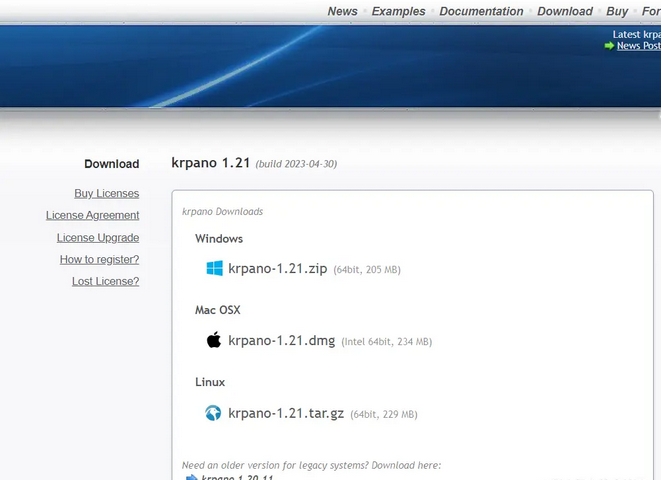Download krpano-1.21.dmg for Mac
Image resolution: width=662 pixels, height=480 pixels.
(282, 340)
